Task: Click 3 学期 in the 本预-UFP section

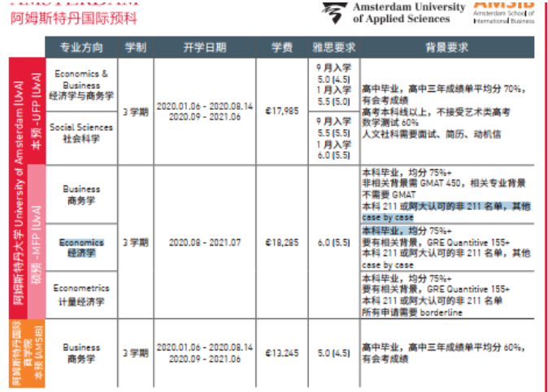Action: click(136, 112)
